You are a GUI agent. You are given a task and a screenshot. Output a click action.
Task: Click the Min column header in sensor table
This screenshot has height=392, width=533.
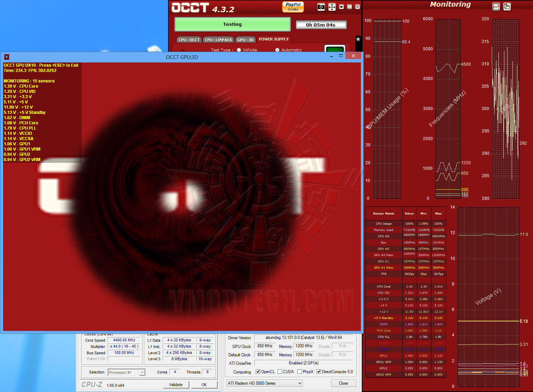[423, 213]
